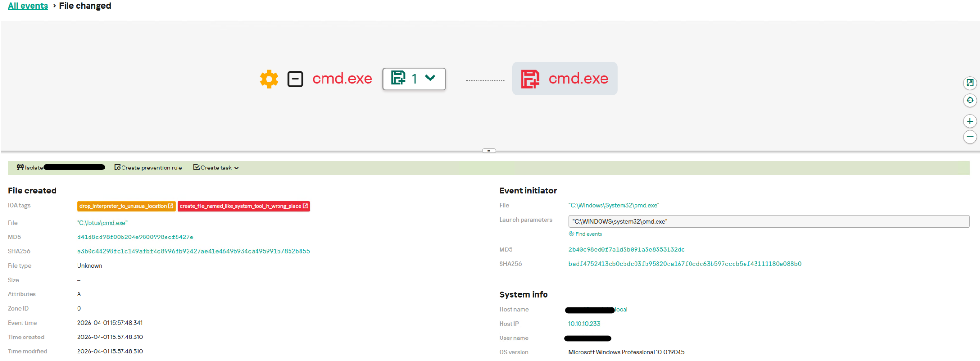980x361 pixels.
Task: Select the created file cmd.exe node
Action: tap(565, 79)
